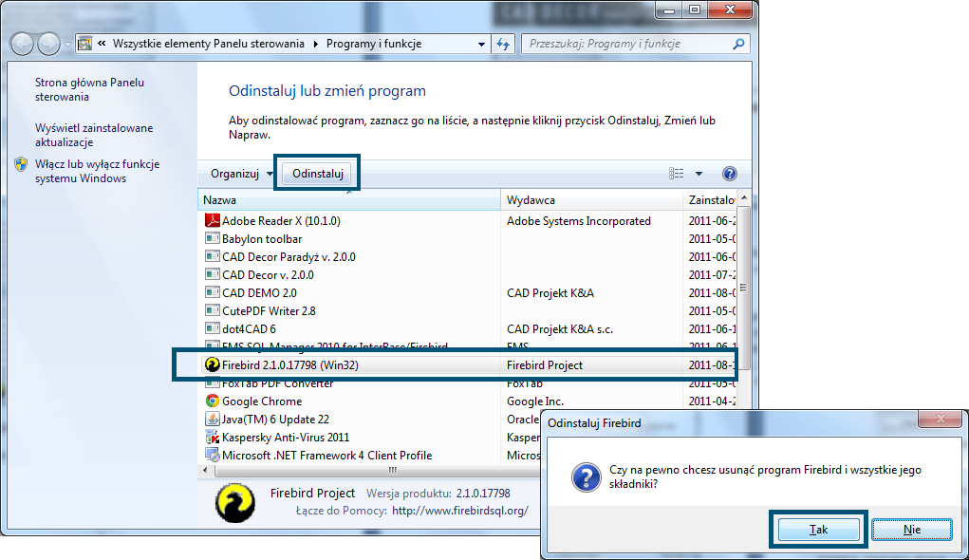Click the Google Chrome icon

[x=212, y=401]
